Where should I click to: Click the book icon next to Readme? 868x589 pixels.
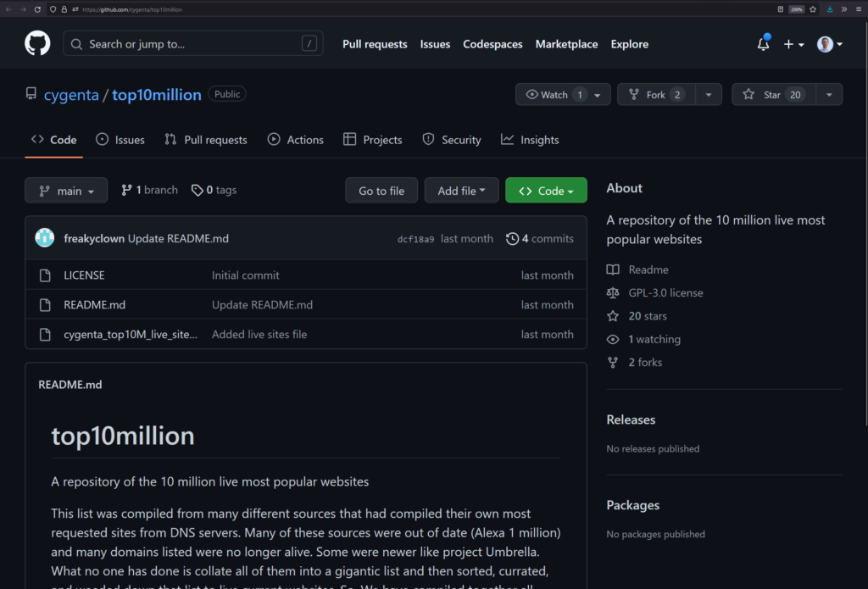613,269
